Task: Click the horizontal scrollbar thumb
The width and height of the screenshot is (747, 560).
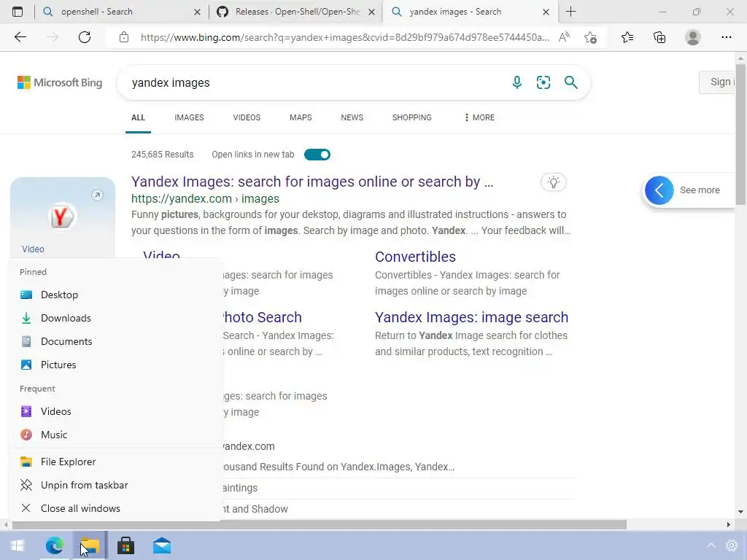Action: pyautogui.click(x=320, y=524)
